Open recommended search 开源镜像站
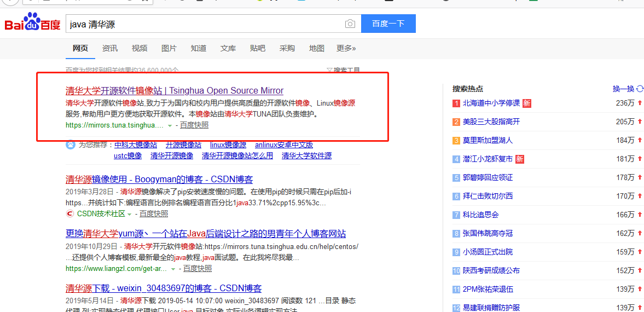The height and width of the screenshot is (312, 644). pyautogui.click(x=184, y=145)
